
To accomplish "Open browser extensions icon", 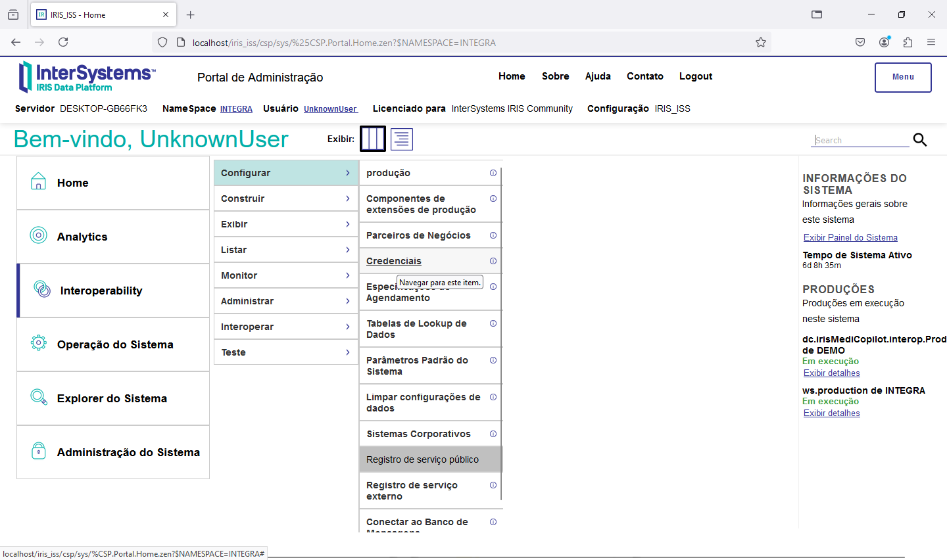I will tap(908, 42).
